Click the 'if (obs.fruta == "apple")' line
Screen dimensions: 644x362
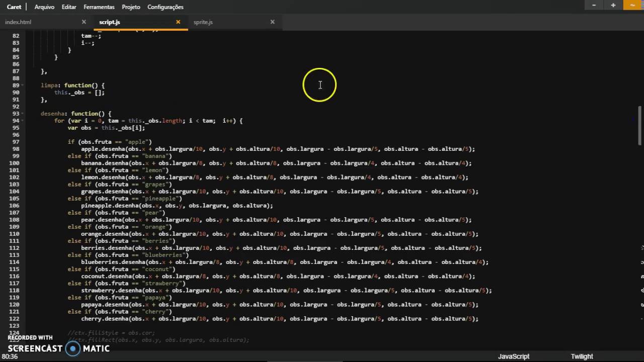[x=110, y=142]
